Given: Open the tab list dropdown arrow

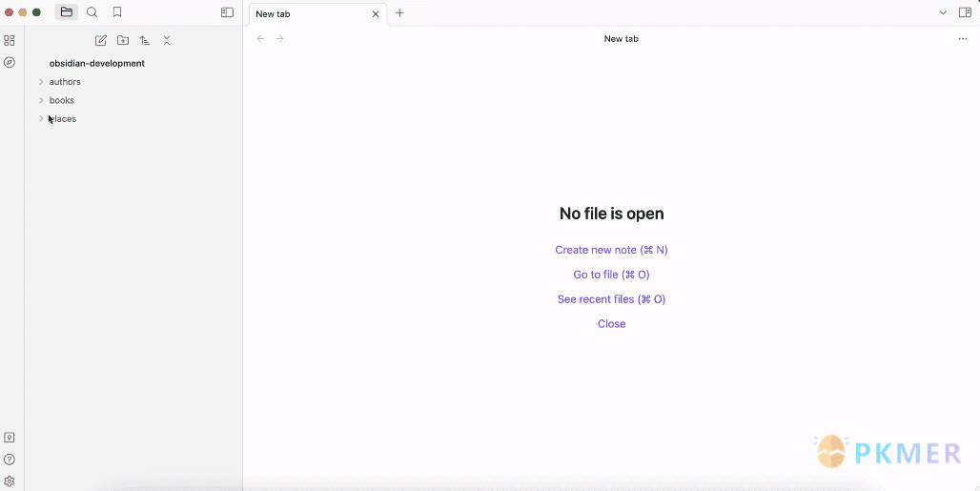Looking at the screenshot, I should pyautogui.click(x=943, y=12).
